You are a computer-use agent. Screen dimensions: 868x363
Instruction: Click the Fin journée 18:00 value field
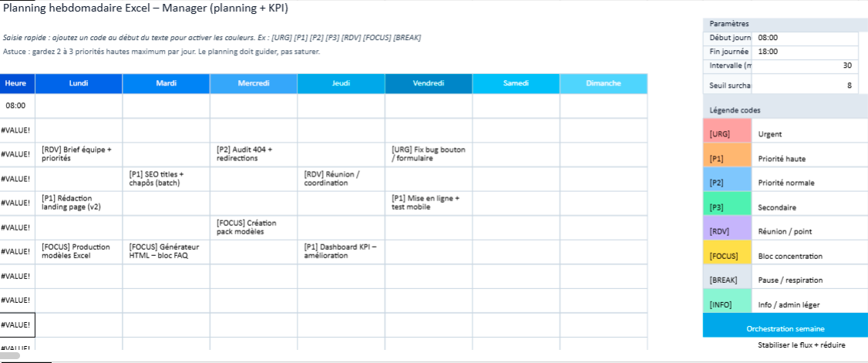806,52
